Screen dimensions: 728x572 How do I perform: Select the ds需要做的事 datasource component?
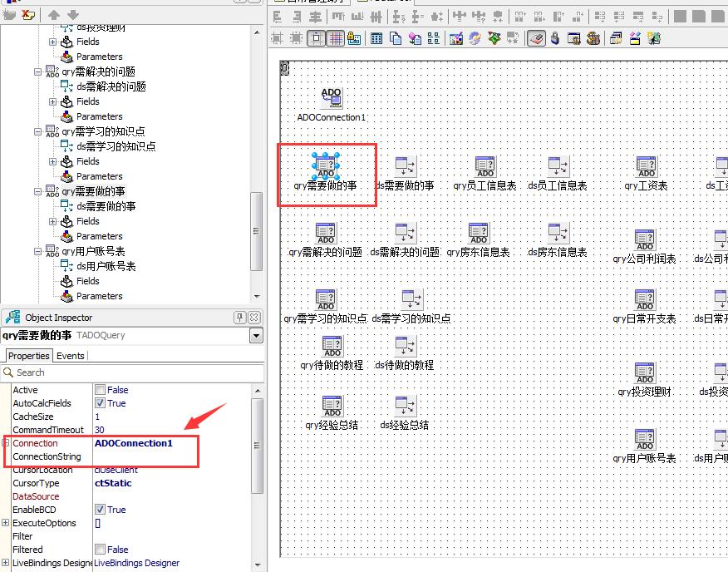click(406, 166)
